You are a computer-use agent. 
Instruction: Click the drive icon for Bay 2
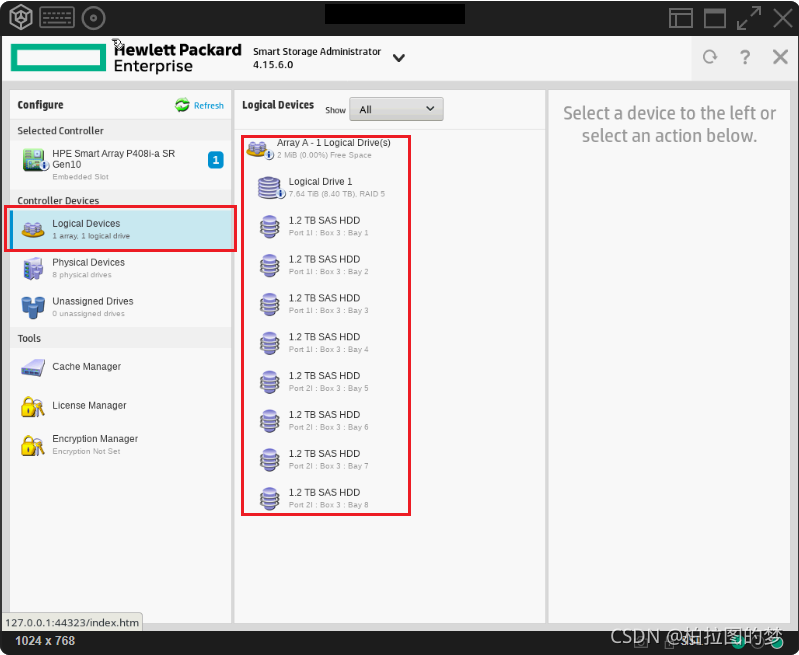[270, 266]
